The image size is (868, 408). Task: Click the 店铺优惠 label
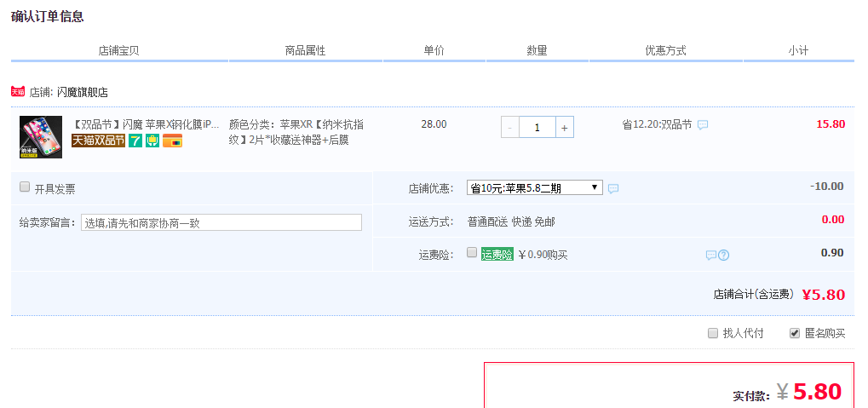431,189
